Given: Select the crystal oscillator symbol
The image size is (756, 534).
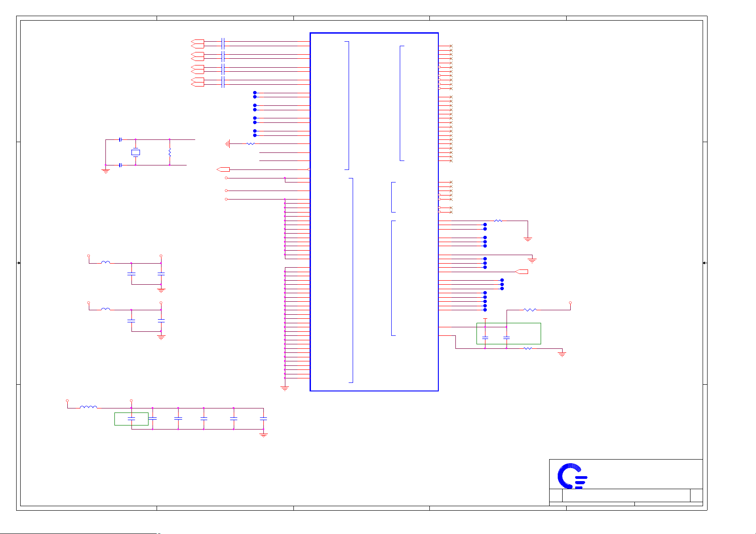Looking at the screenshot, I should 135,152.
